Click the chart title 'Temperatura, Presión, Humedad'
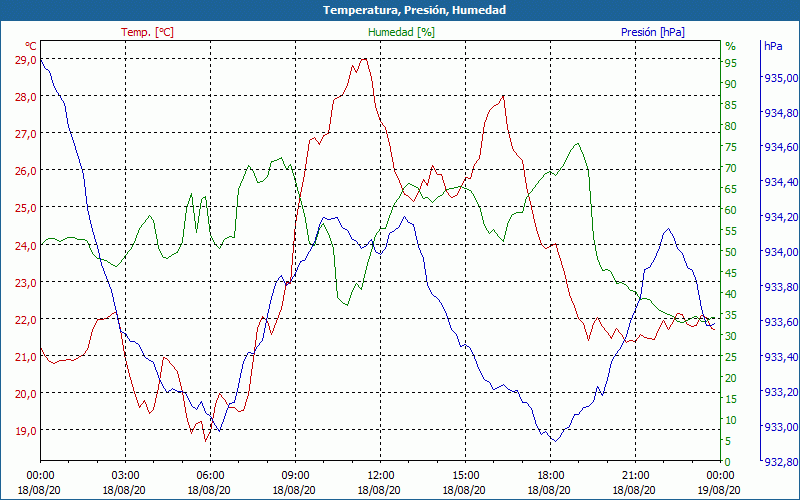The height and width of the screenshot is (500, 800). (414, 10)
